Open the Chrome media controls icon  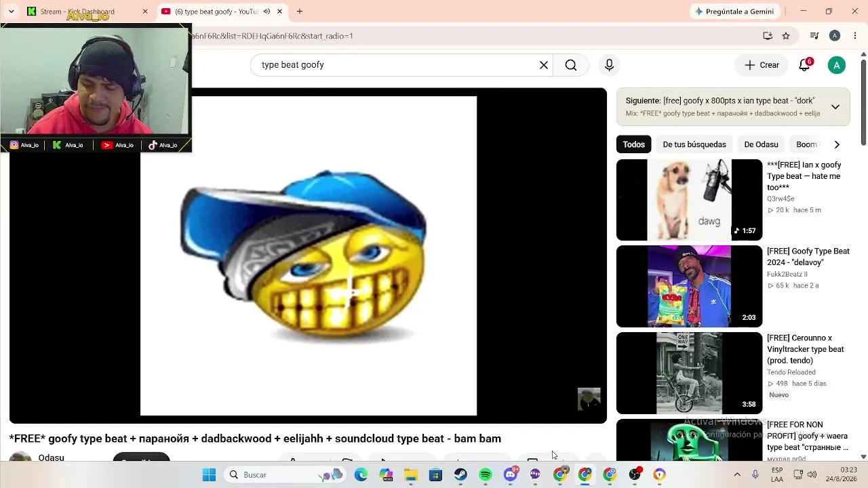click(814, 36)
